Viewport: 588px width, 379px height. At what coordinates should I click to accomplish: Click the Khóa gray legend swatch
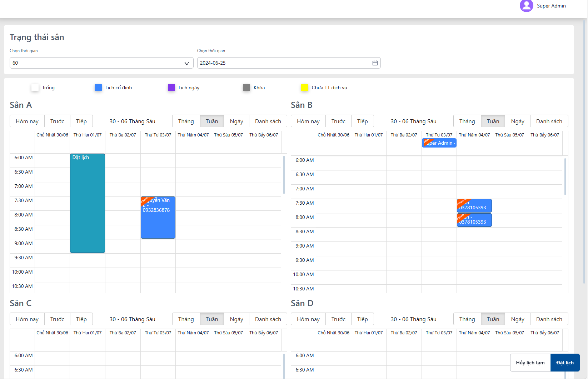click(x=246, y=88)
